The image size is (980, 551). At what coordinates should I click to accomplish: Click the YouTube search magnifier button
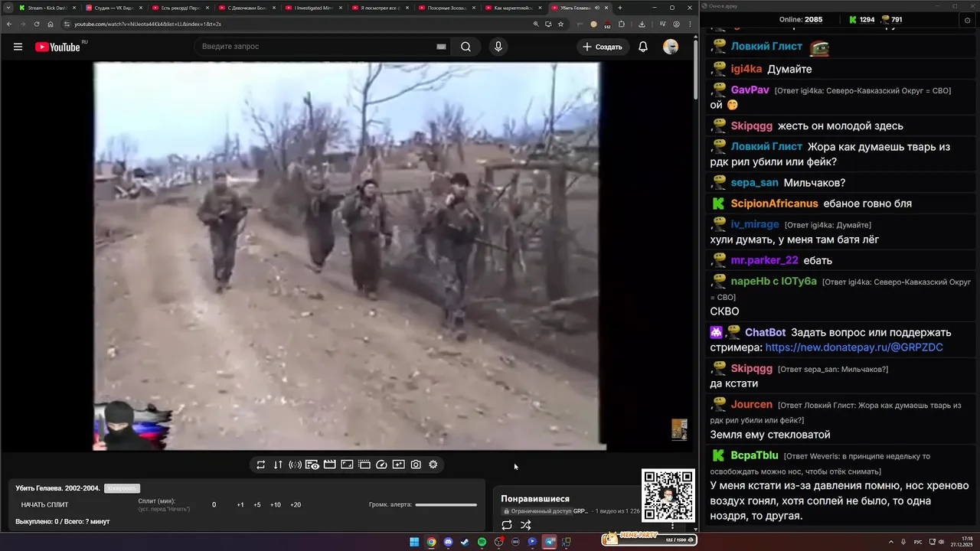(x=465, y=47)
